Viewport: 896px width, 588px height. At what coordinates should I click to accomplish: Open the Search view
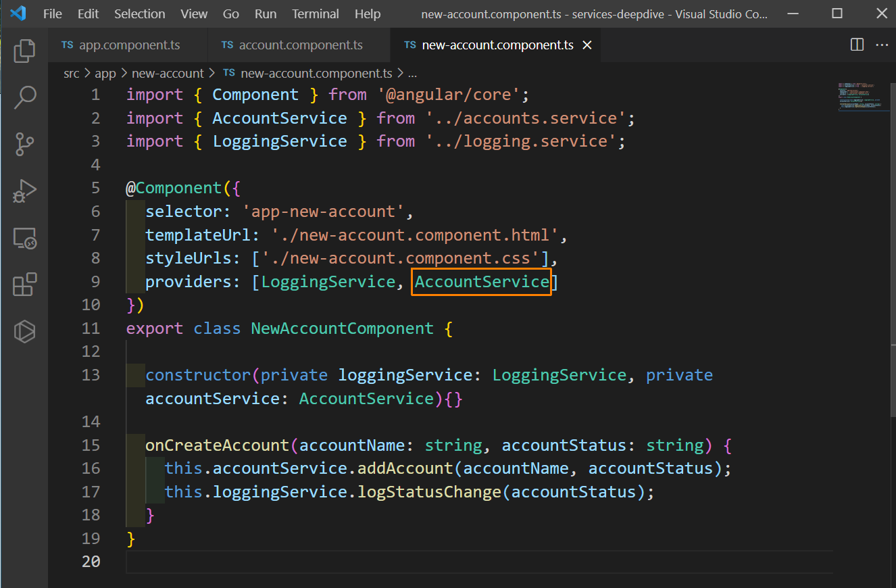click(x=25, y=97)
